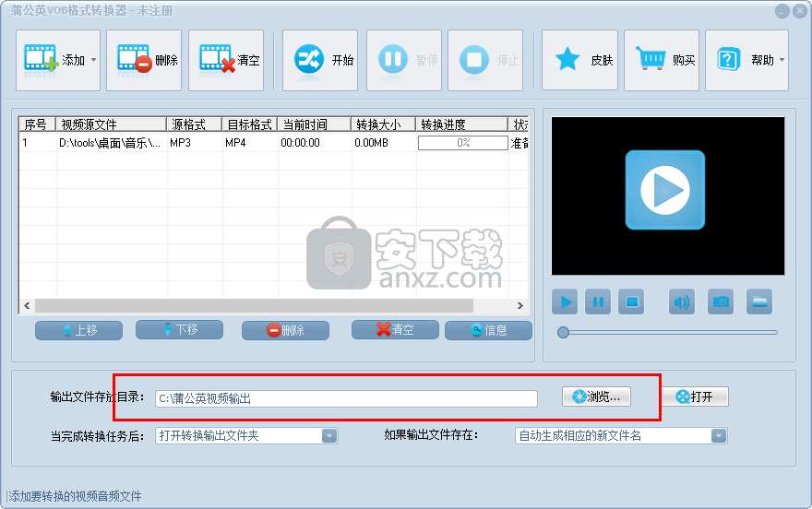Click the toolbar 删除 delete video button
Viewport: 812px width, 509px height.
pyautogui.click(x=144, y=60)
